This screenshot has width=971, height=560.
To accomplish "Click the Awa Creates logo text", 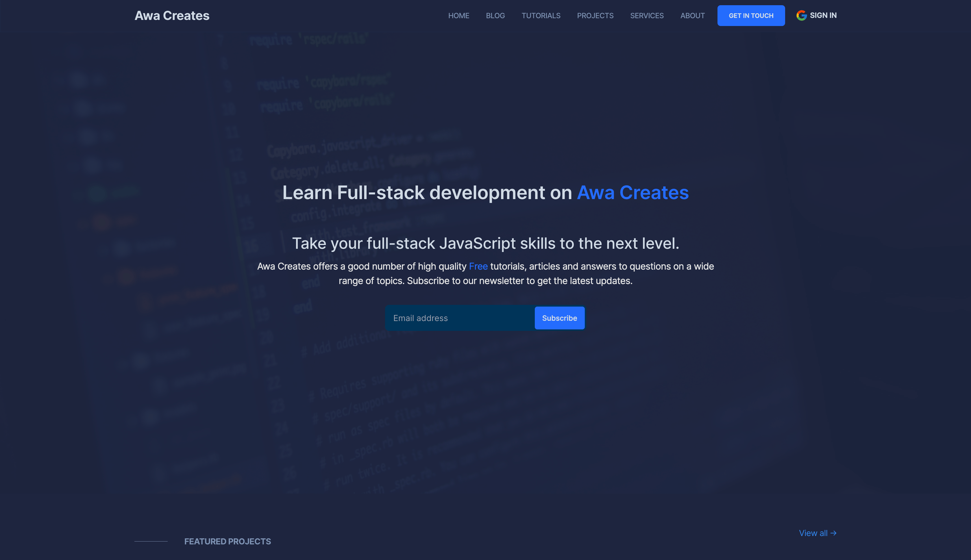I will pyautogui.click(x=172, y=15).
